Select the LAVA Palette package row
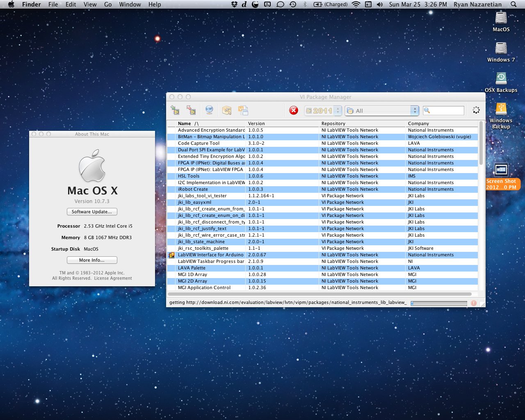This screenshot has height=420, width=525. coord(322,268)
